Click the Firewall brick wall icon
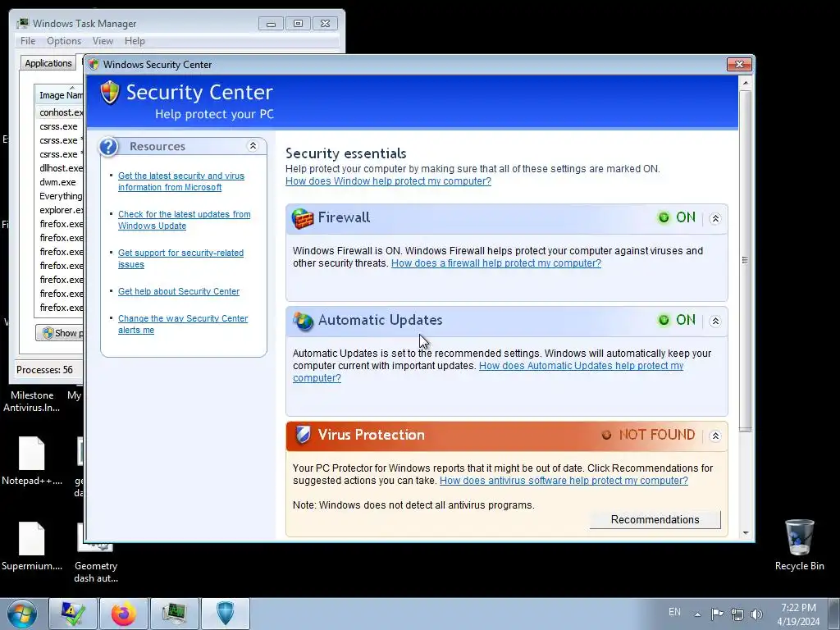This screenshot has height=630, width=840. pyautogui.click(x=303, y=218)
